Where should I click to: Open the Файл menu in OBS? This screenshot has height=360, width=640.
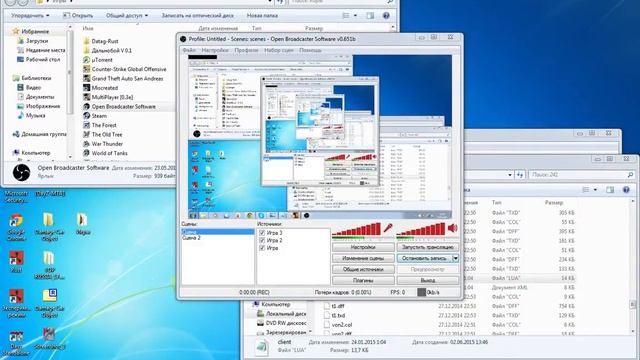(189, 50)
